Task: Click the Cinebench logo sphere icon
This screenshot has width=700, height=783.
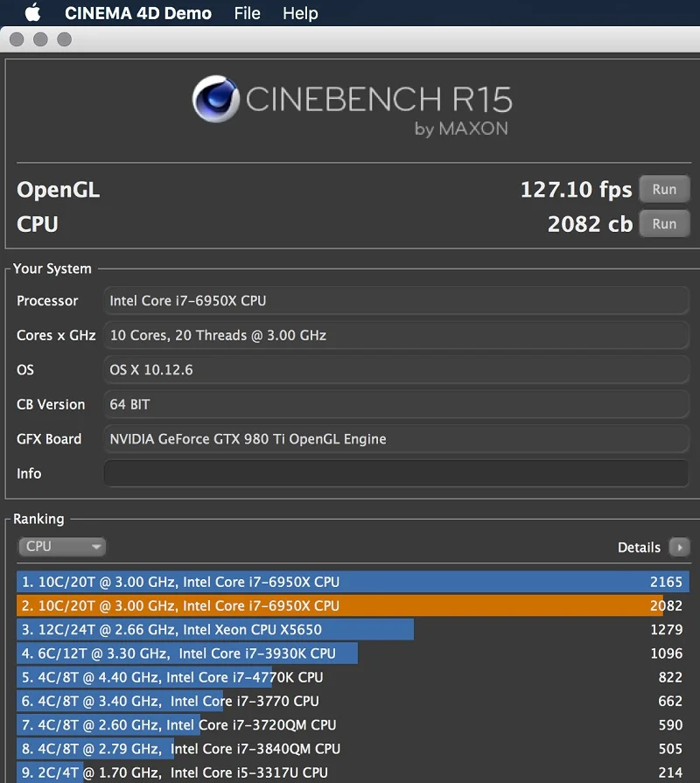Action: coord(215,99)
